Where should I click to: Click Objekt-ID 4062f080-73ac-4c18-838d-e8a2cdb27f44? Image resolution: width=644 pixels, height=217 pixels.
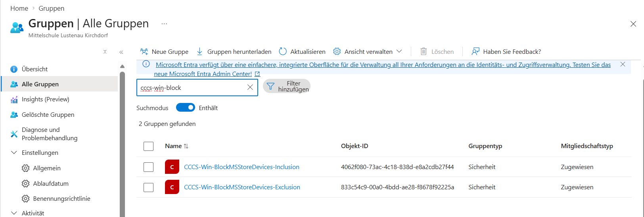point(397,167)
